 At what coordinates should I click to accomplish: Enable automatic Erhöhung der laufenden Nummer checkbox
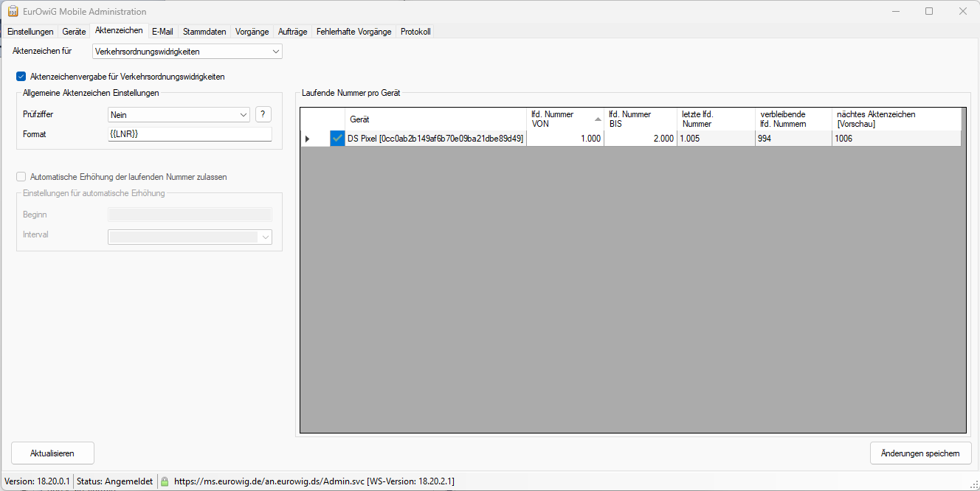click(x=21, y=177)
